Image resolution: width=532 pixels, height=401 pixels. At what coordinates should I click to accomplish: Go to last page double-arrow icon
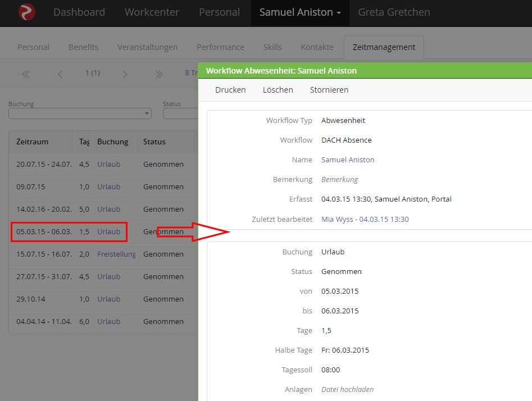point(159,74)
